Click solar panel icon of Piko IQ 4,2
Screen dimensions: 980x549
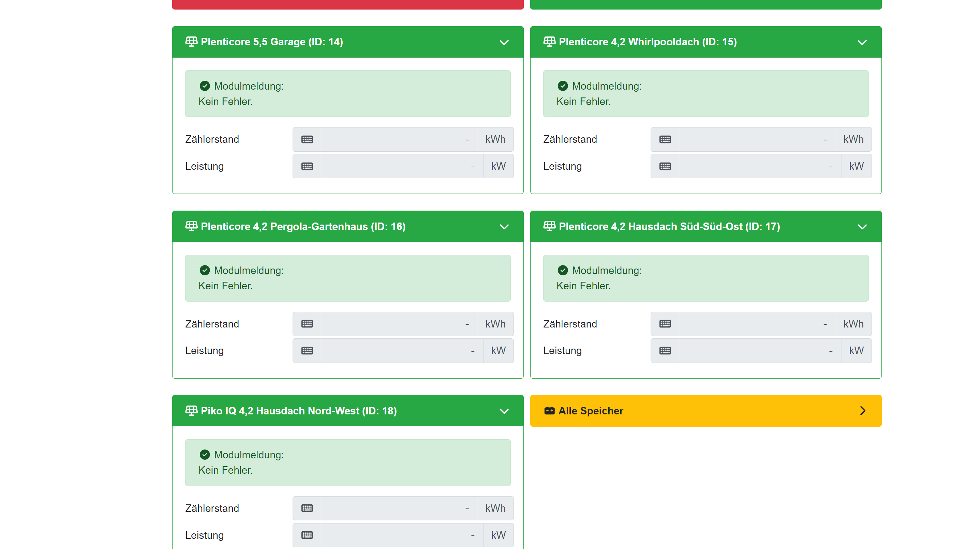pos(191,411)
